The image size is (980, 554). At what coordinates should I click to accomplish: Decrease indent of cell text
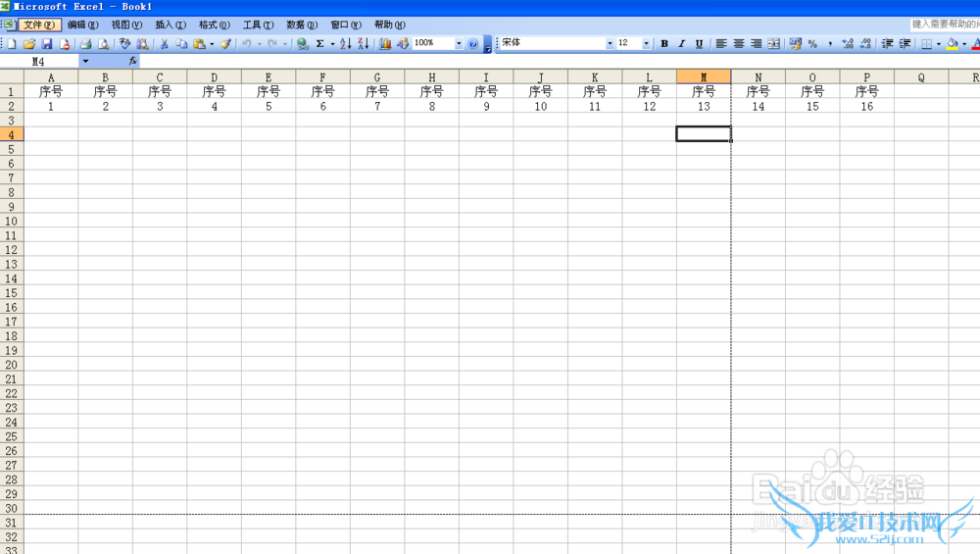click(887, 44)
